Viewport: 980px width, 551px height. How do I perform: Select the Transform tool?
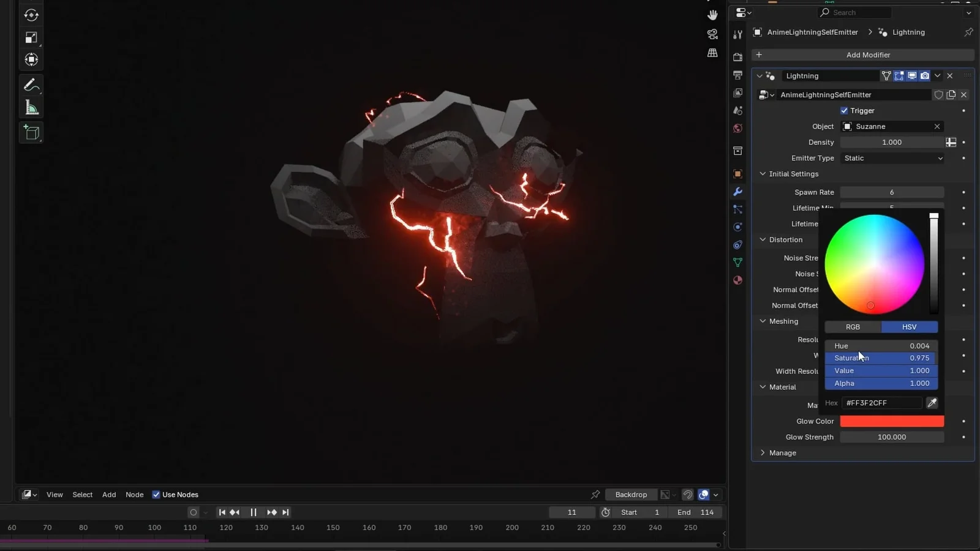click(31, 59)
